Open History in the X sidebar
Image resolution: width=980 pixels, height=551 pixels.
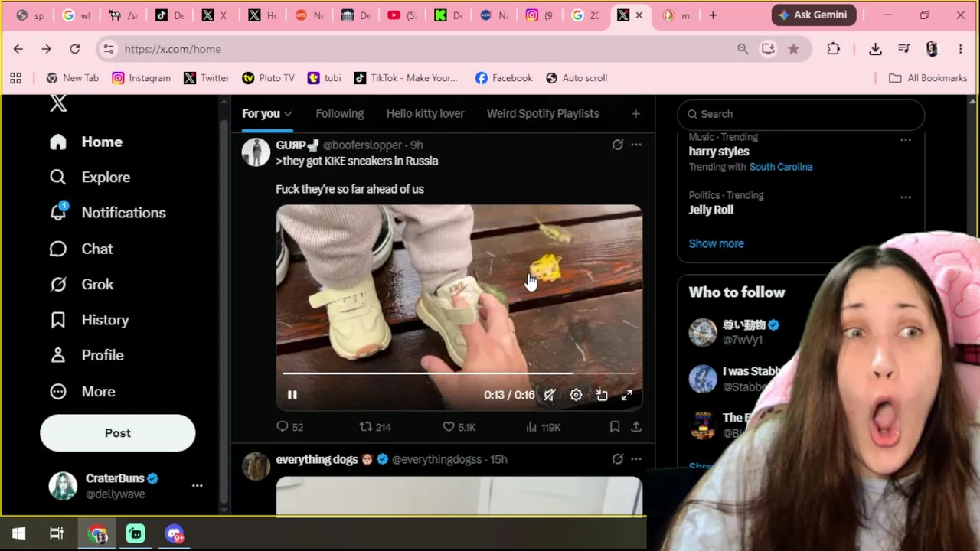point(89,320)
